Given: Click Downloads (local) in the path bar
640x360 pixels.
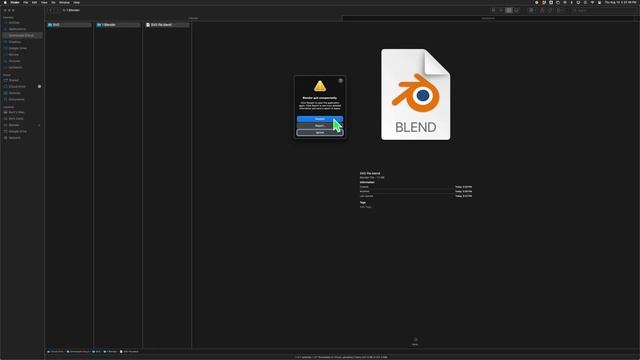Looking at the screenshot, I should [x=78, y=351].
